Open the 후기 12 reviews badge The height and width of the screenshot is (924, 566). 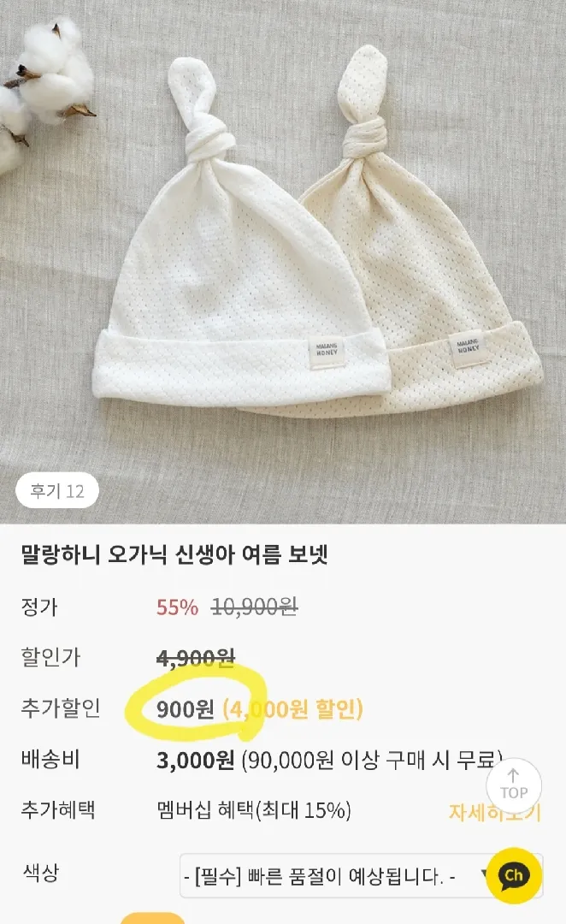point(57,491)
